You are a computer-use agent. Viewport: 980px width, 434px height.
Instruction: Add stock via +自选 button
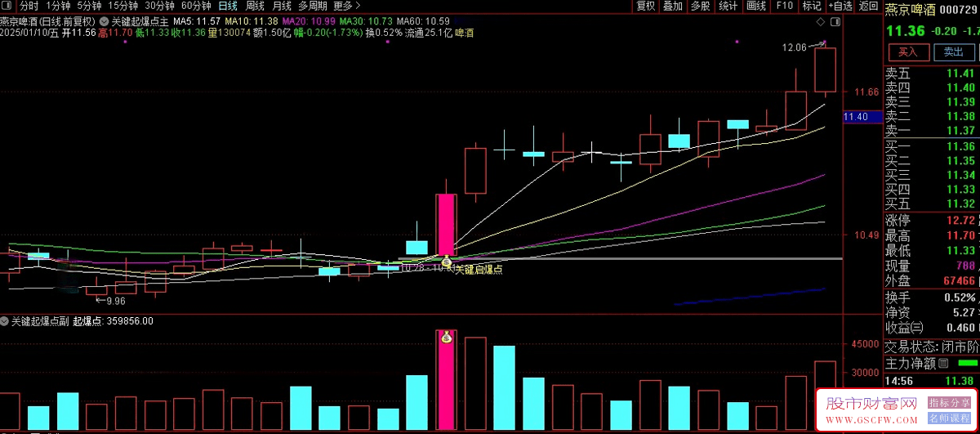click(x=840, y=6)
